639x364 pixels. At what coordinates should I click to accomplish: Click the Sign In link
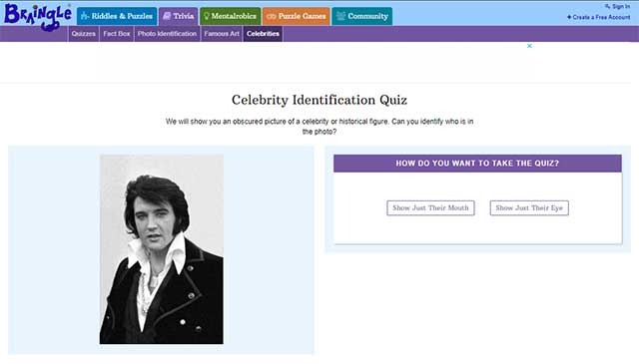coord(621,7)
